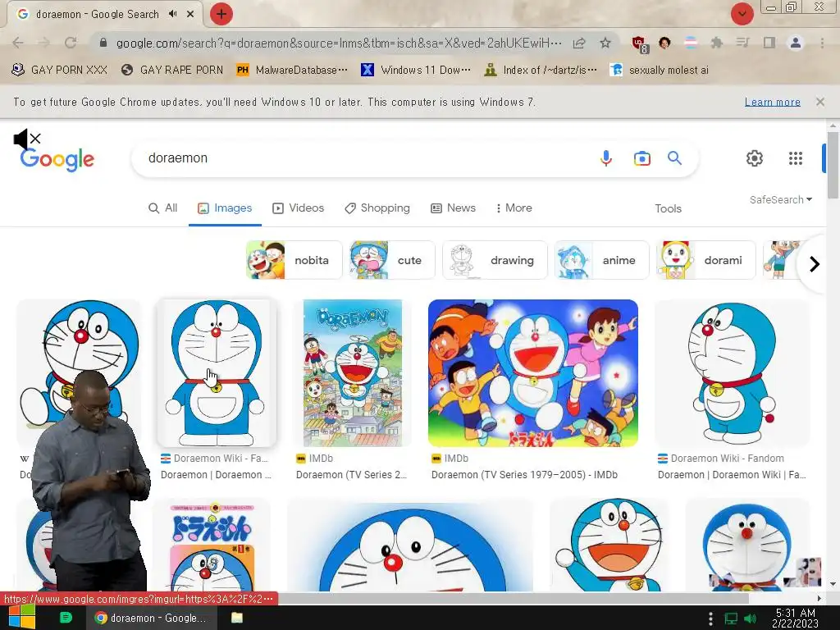Viewport: 840px width, 630px height.
Task: Filter images by drawing chip
Action: (x=495, y=260)
